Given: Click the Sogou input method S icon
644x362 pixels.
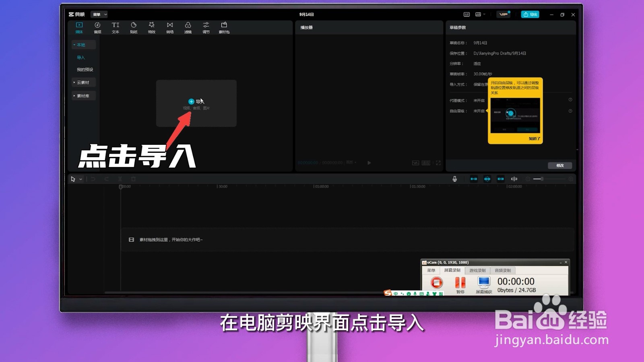Looking at the screenshot, I should pyautogui.click(x=388, y=293).
